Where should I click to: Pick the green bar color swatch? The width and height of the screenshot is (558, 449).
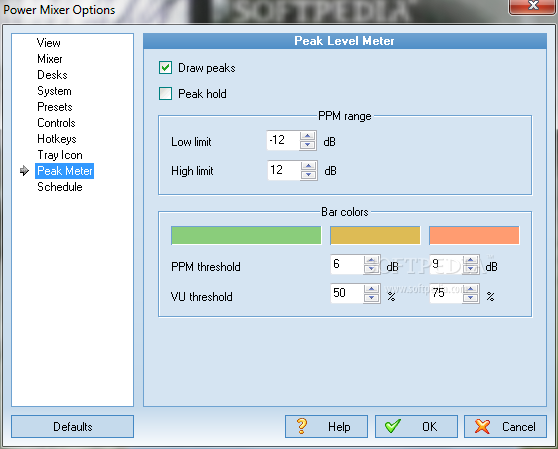click(246, 235)
